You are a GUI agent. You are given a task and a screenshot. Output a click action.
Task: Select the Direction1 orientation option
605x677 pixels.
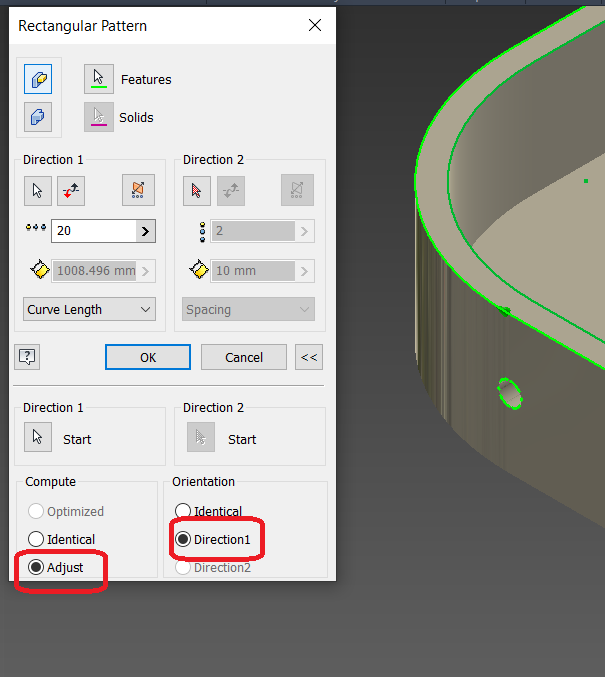pyautogui.click(x=213, y=539)
